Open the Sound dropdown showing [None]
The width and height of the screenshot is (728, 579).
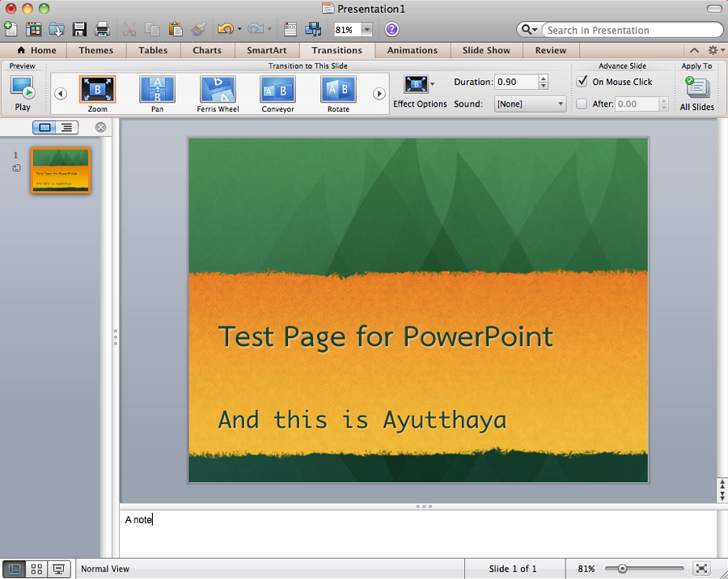530,104
